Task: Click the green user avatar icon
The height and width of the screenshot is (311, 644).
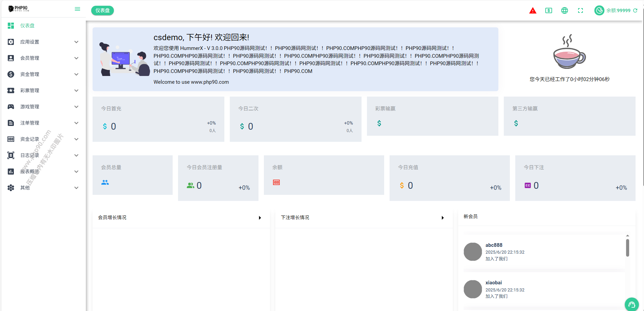Action: tap(599, 10)
